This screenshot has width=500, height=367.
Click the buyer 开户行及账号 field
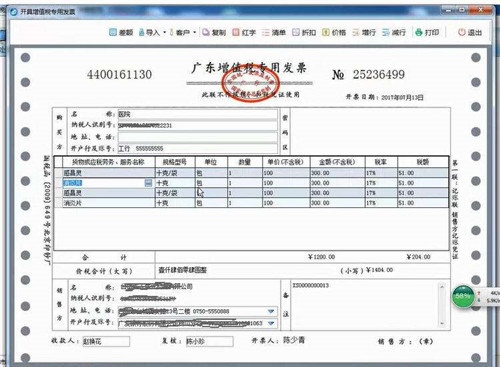(x=197, y=148)
